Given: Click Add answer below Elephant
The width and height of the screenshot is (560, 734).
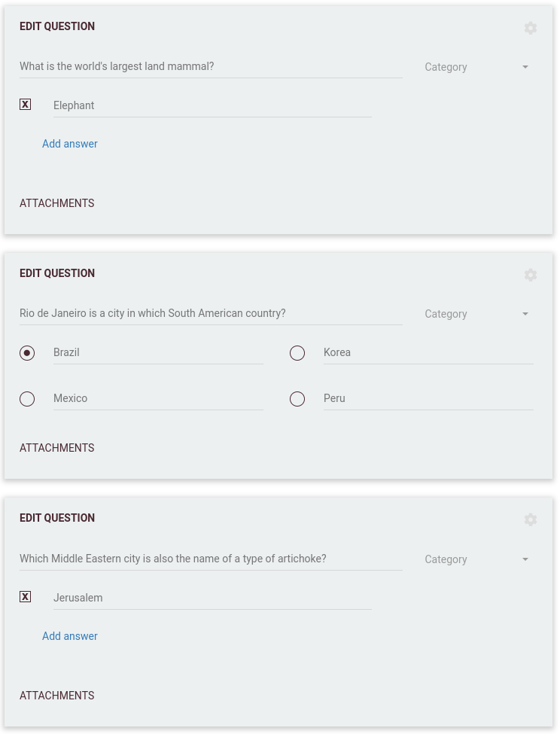Looking at the screenshot, I should point(70,144).
